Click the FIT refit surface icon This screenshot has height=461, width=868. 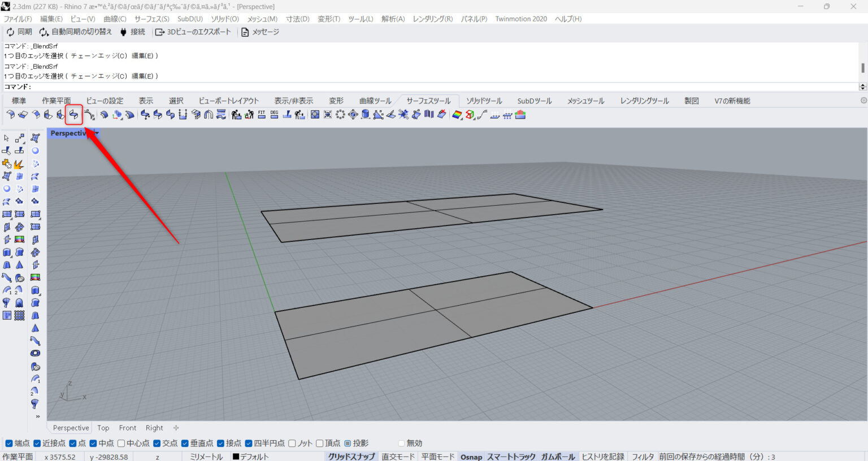tap(262, 115)
